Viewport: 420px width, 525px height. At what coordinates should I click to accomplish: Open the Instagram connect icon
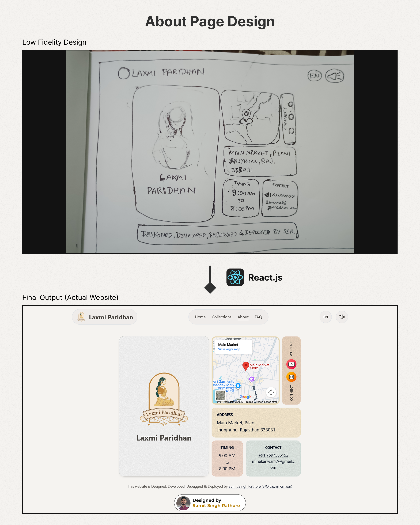coord(291,377)
